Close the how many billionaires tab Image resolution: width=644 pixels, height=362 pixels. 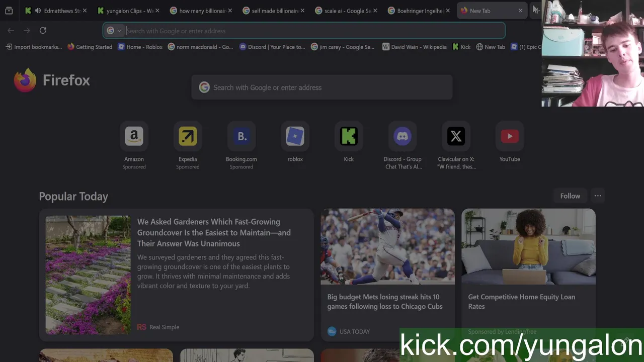[229, 11]
